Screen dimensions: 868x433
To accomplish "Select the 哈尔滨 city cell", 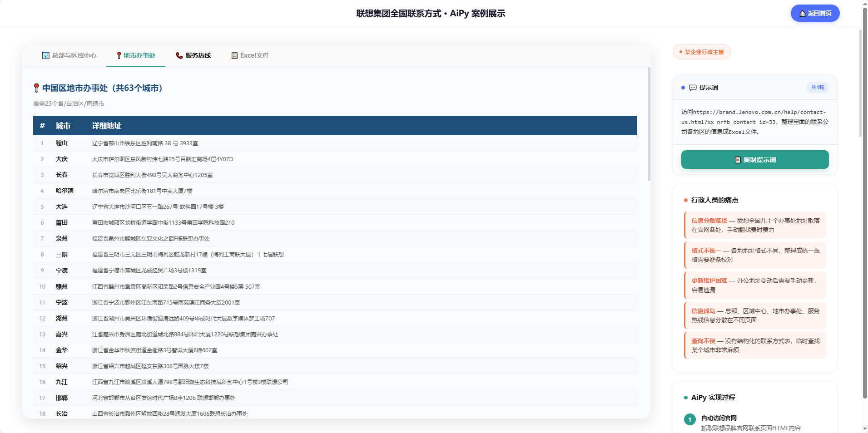I will click(x=64, y=191).
